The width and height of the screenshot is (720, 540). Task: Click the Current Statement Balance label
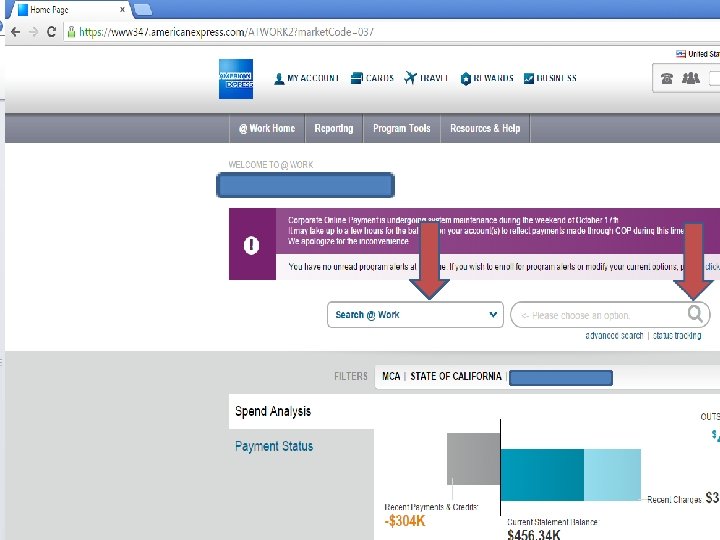552,522
